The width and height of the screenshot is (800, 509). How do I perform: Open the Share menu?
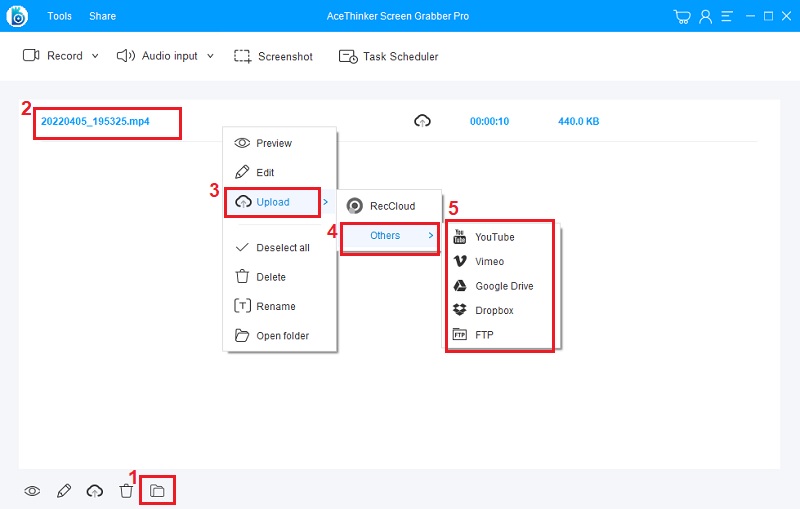(103, 16)
